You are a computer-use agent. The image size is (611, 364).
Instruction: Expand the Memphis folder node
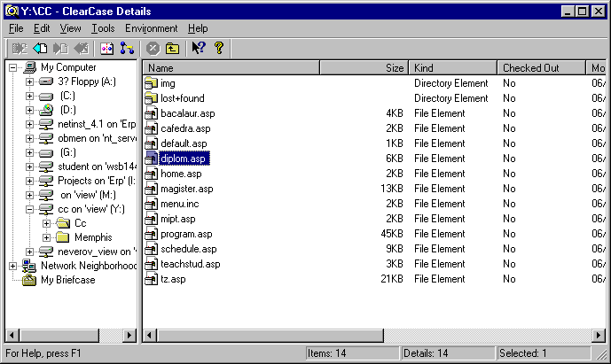click(x=46, y=237)
